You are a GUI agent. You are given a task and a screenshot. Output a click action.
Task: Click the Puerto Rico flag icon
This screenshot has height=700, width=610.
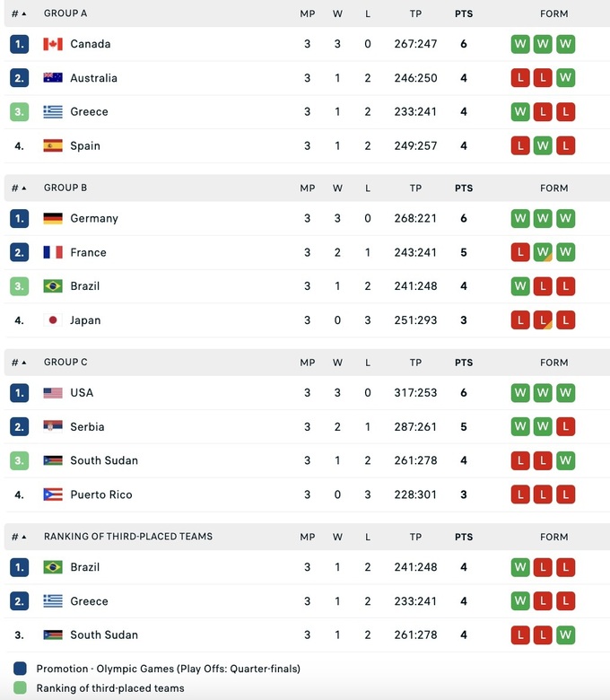[53, 494]
